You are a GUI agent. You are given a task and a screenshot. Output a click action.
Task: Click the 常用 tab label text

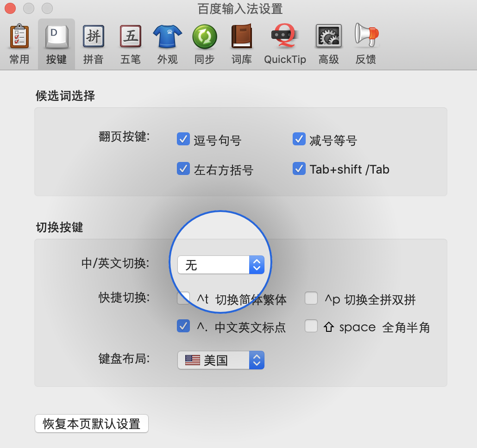click(x=19, y=59)
